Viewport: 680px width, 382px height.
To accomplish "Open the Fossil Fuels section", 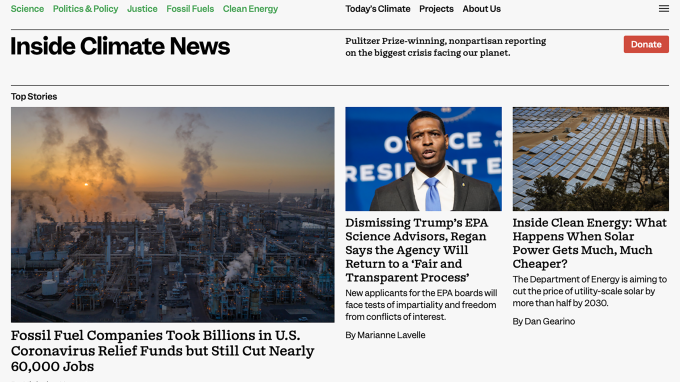I will (190, 9).
